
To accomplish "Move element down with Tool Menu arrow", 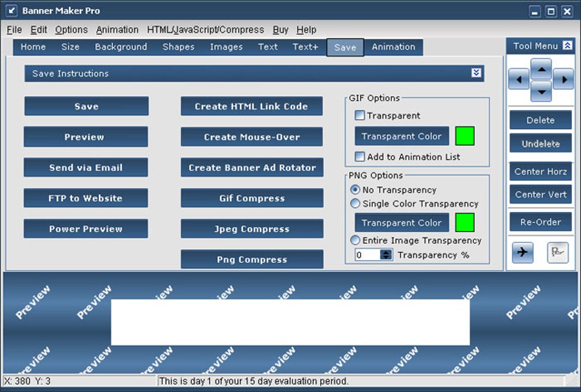I will coord(541,92).
